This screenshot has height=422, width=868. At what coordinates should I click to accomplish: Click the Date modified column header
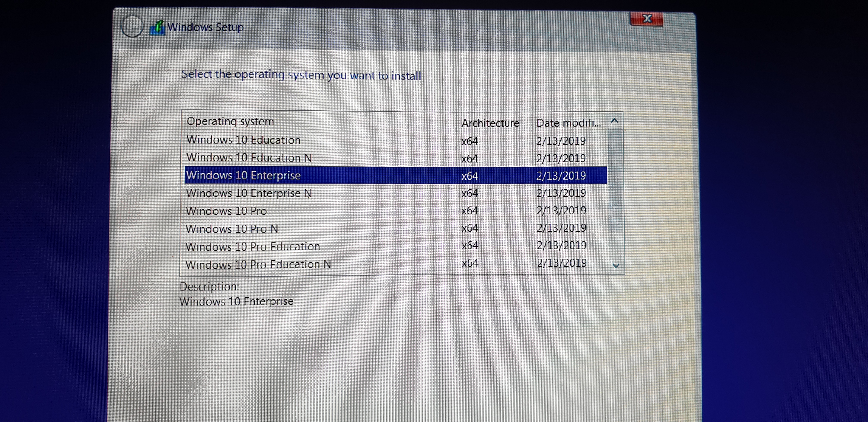coord(569,123)
